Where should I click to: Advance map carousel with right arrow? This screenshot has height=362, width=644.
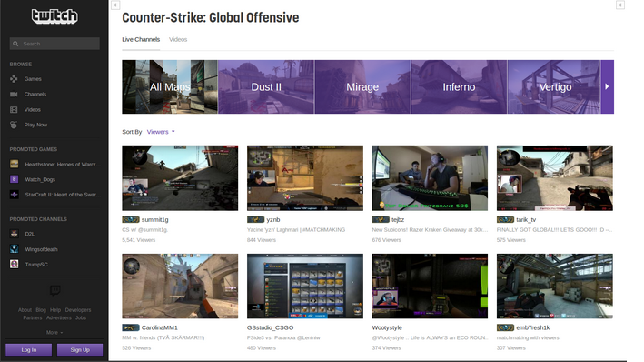pyautogui.click(x=608, y=86)
